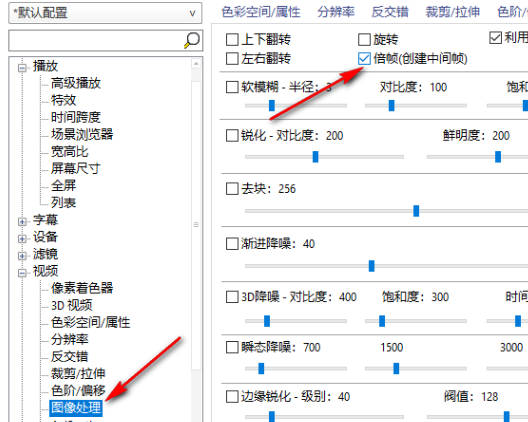The width and height of the screenshot is (528, 422).
Task: Enable the 渐进降噪 checkbox
Action: tap(232, 244)
